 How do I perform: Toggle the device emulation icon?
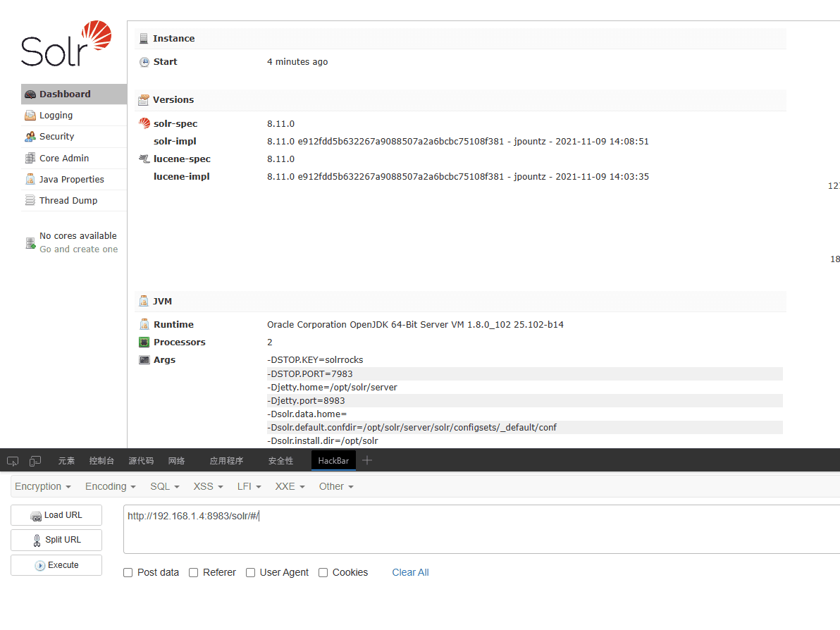coord(35,461)
